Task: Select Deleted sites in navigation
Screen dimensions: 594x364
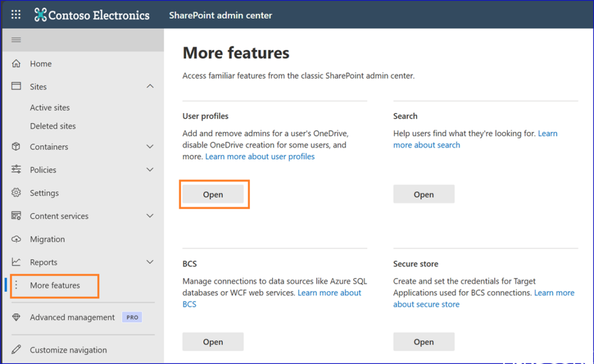Action: point(53,126)
